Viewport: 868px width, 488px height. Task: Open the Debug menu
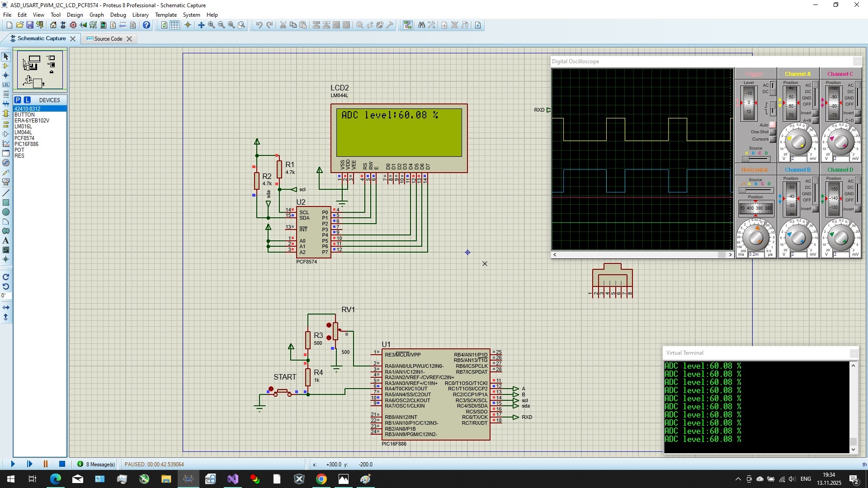(x=118, y=14)
